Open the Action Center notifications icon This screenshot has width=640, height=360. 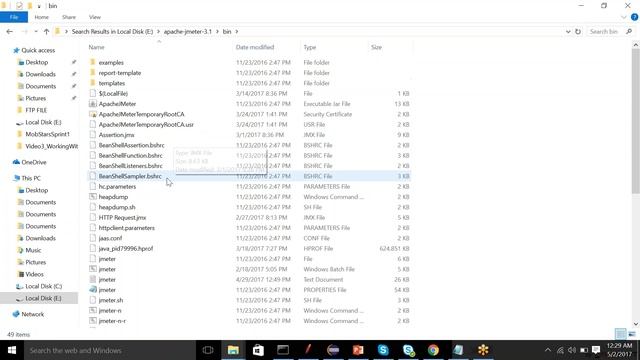coord(596,350)
